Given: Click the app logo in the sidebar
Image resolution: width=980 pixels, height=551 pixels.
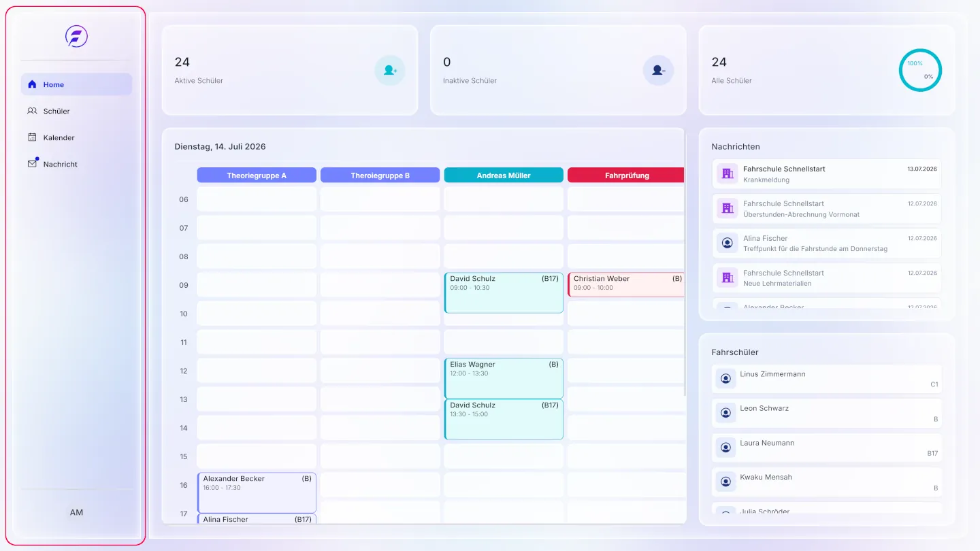Looking at the screenshot, I should (x=76, y=36).
